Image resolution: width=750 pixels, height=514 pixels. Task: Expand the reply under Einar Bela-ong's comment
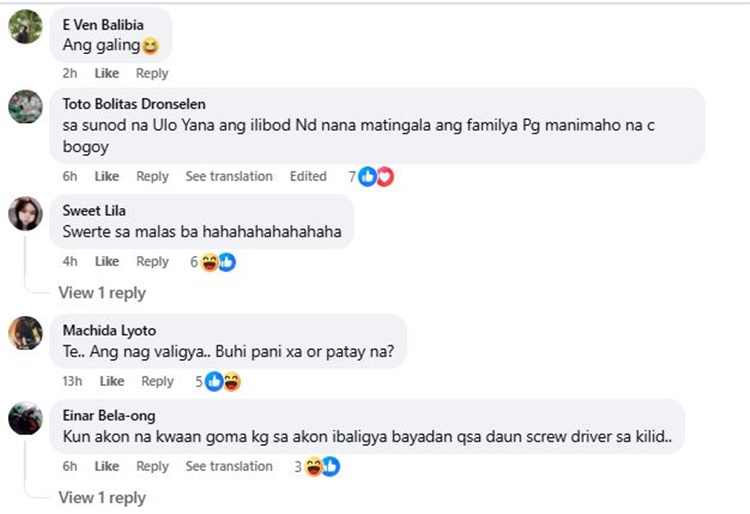[x=102, y=498]
